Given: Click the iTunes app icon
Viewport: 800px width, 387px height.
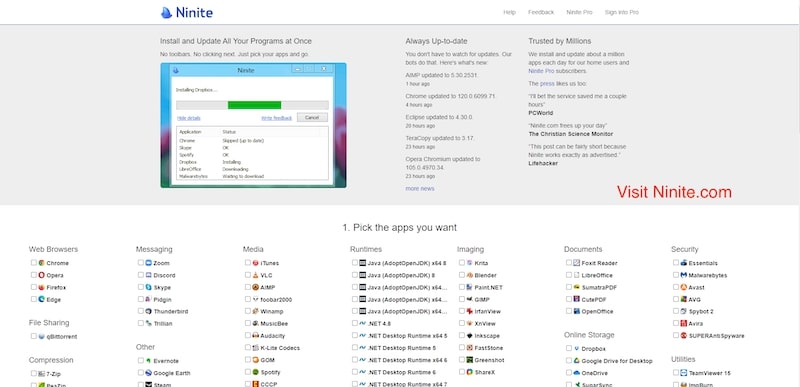Looking at the screenshot, I should coord(256,263).
